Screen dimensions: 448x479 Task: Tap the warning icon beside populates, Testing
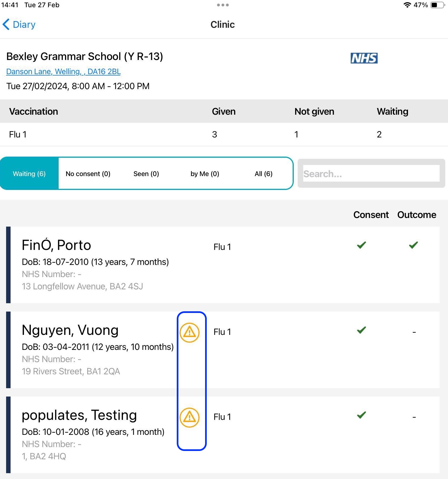(190, 417)
